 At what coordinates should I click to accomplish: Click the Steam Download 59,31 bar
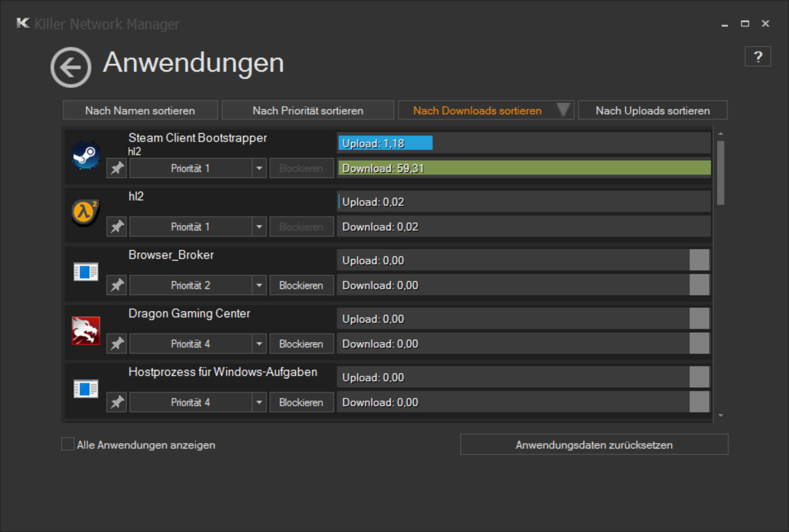[x=524, y=168]
